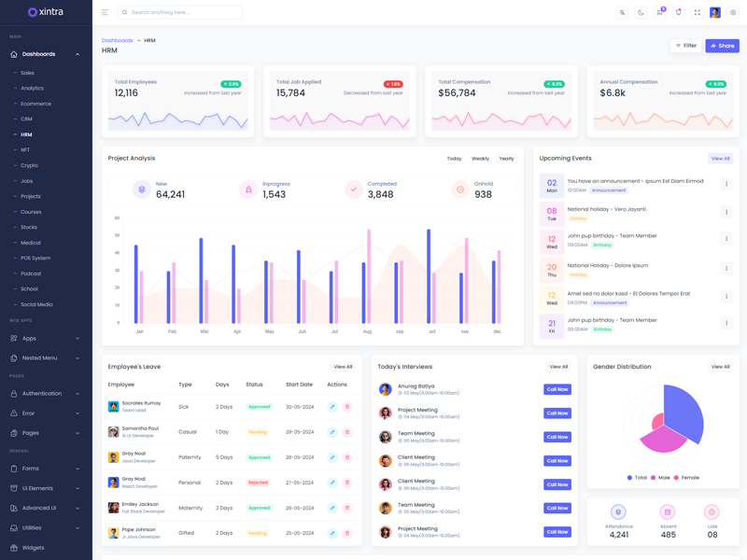Click the Share button
The image size is (747, 560).
[x=722, y=46]
